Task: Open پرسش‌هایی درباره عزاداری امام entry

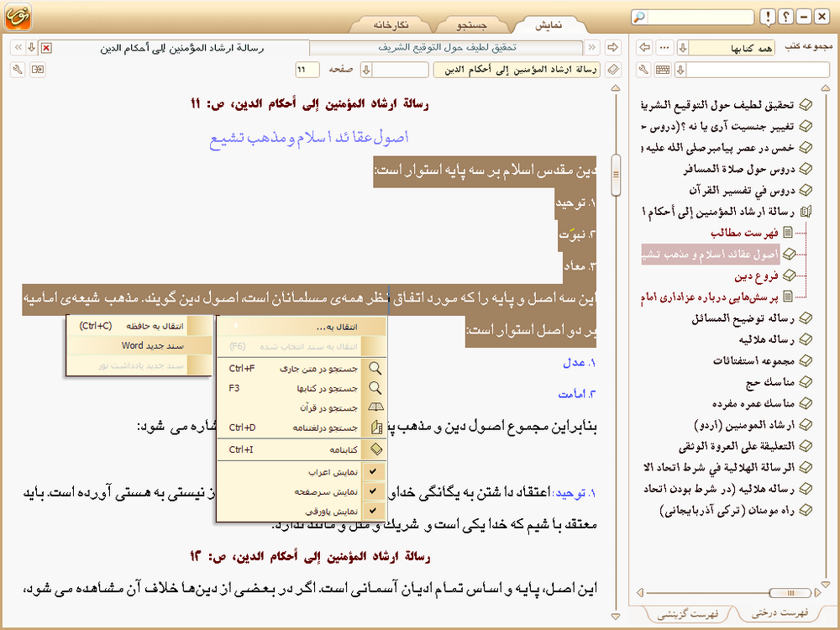Action: [709, 297]
